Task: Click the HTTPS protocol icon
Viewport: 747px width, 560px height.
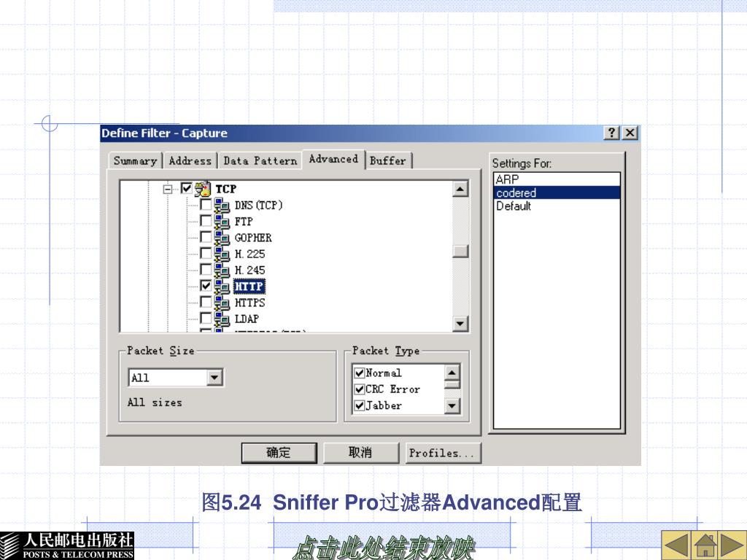Action: [222, 303]
